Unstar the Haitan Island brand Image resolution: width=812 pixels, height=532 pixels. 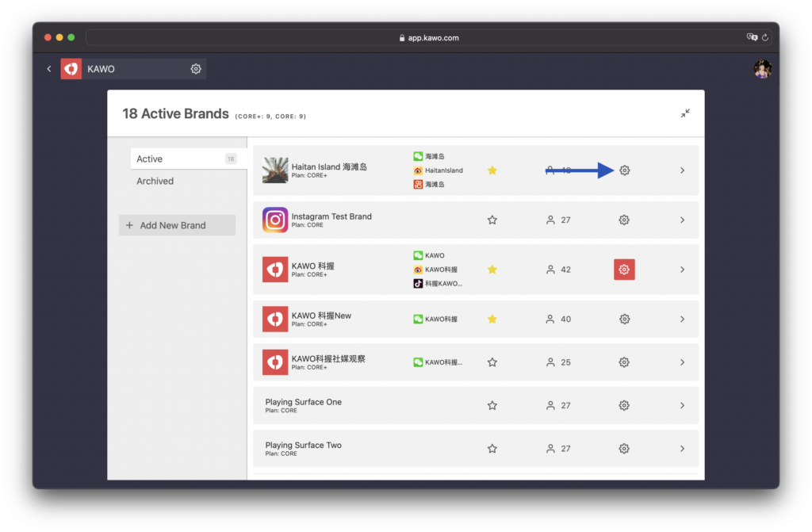[x=492, y=170]
